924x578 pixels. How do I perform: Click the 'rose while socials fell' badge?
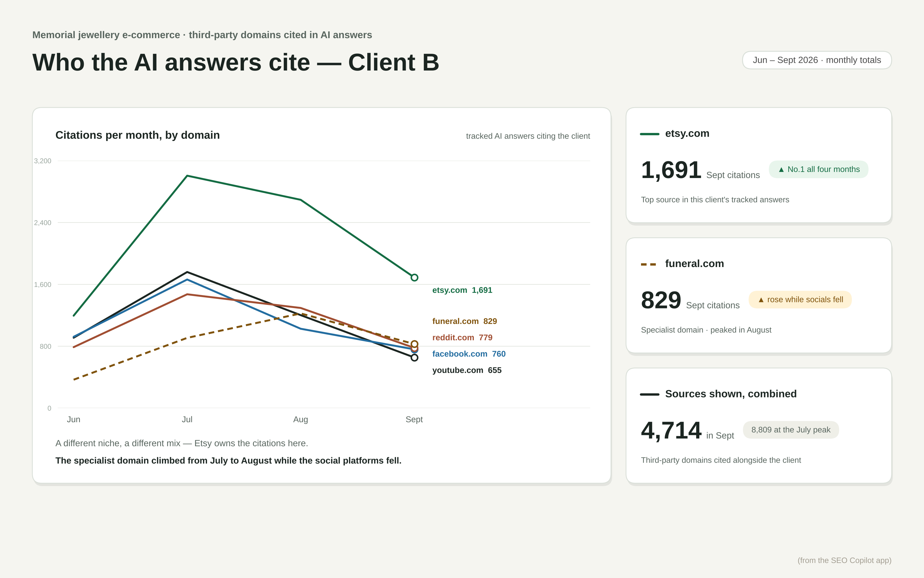pos(800,300)
